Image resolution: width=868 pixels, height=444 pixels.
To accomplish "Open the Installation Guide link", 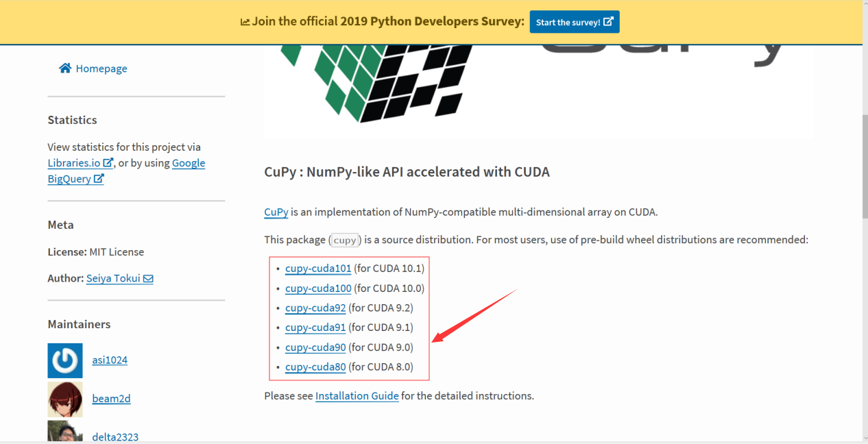I will [357, 395].
